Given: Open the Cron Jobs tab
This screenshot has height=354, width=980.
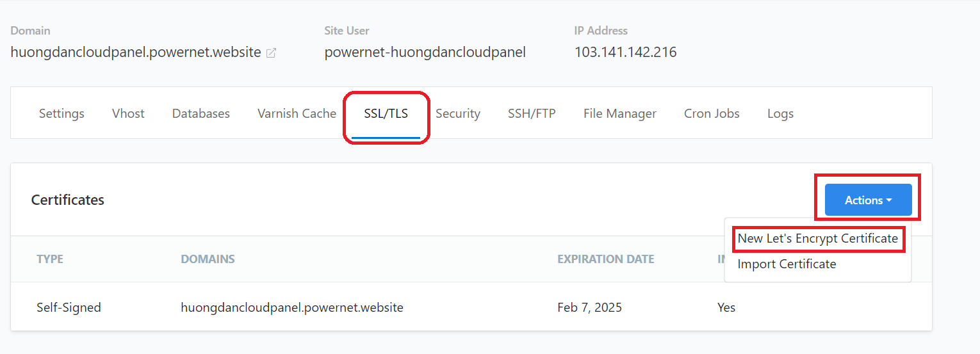Looking at the screenshot, I should click(x=712, y=113).
